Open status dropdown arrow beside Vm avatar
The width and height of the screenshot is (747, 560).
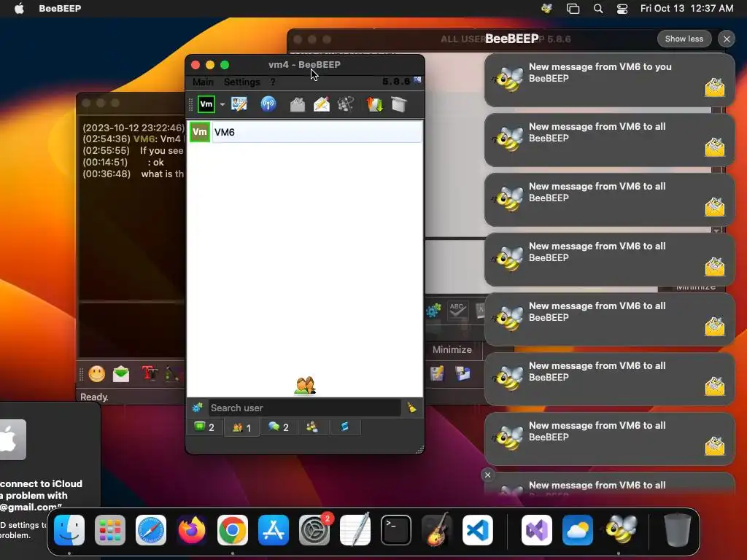point(222,104)
